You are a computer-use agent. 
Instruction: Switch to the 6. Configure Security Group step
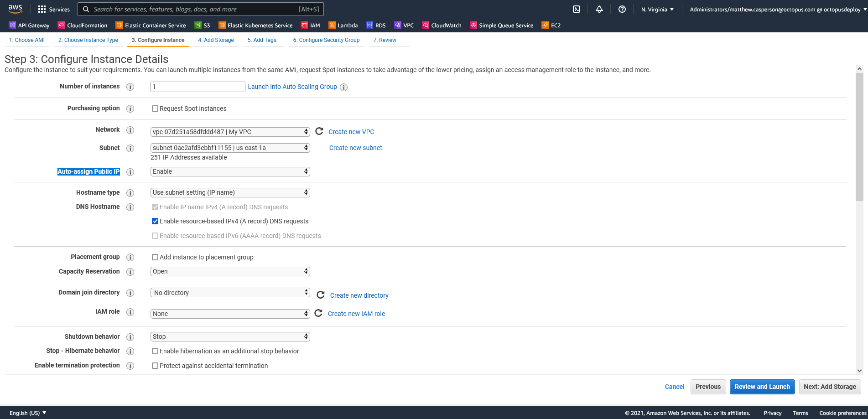coord(326,40)
